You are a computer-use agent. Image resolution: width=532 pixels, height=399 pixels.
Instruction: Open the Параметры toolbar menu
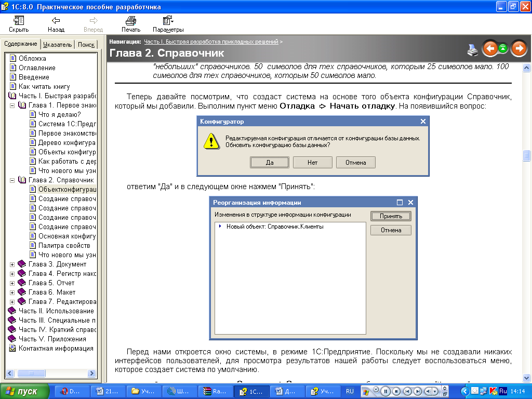click(x=168, y=24)
